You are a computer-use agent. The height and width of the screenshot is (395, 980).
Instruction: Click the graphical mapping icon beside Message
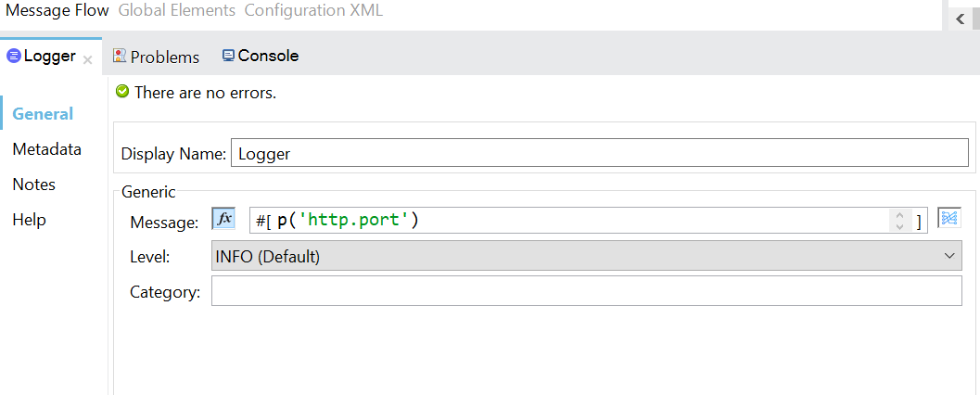point(949,218)
